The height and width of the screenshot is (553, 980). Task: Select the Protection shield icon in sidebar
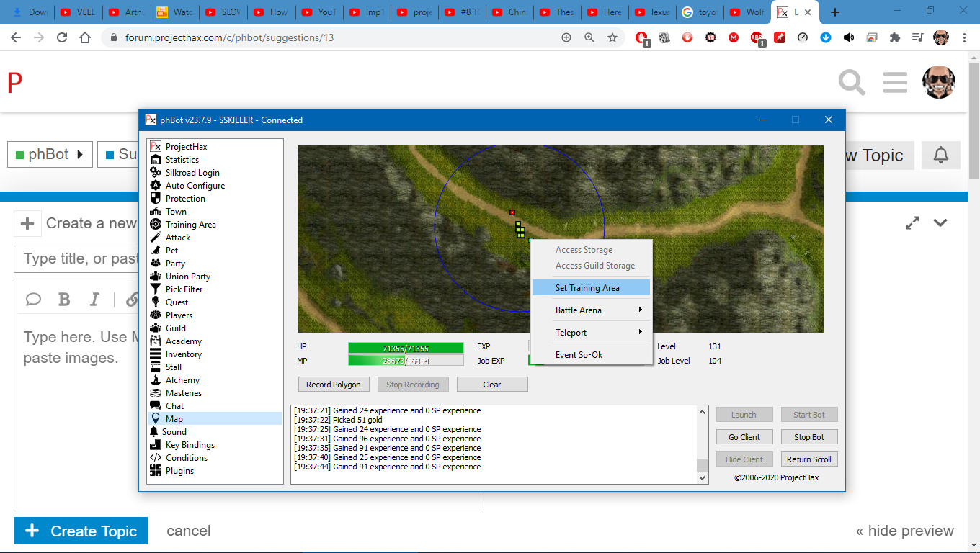pos(155,199)
